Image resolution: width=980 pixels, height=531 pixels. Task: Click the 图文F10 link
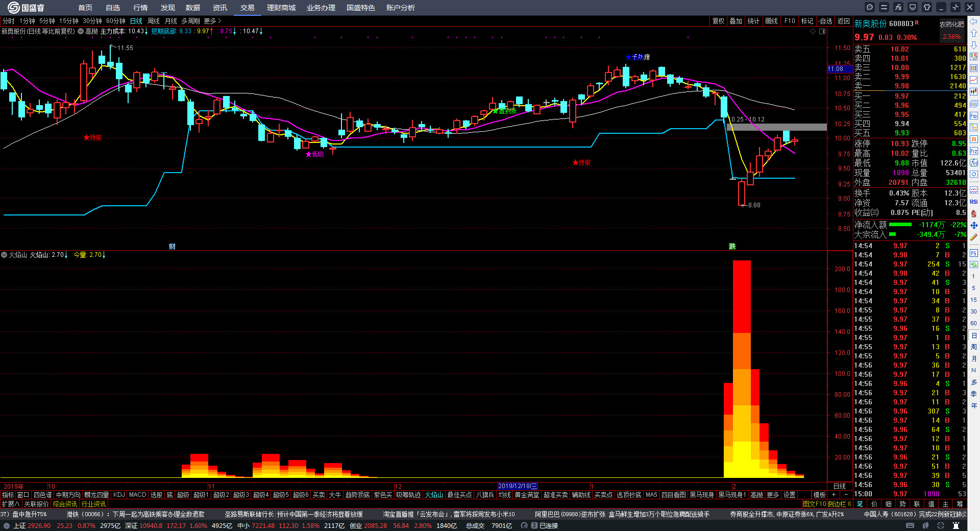click(814, 504)
